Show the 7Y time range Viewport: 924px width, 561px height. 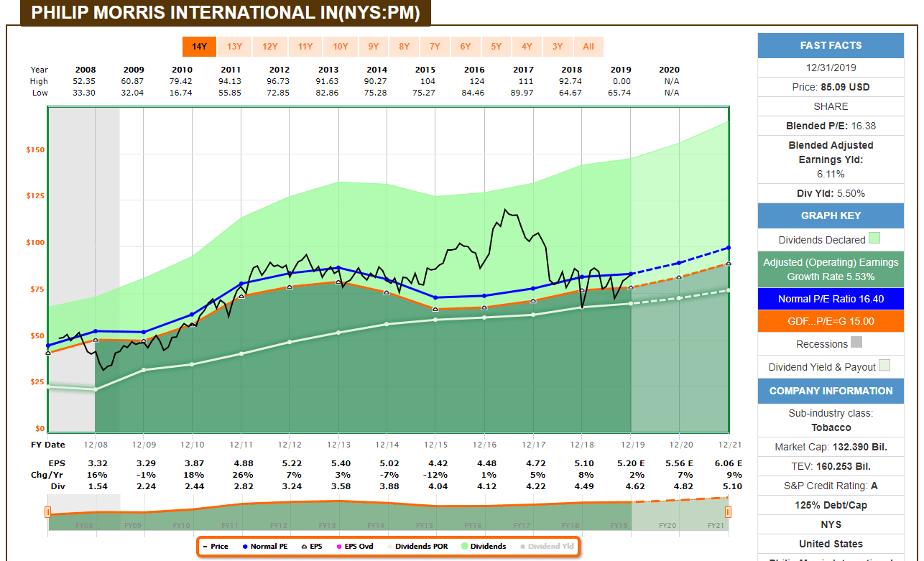[435, 47]
